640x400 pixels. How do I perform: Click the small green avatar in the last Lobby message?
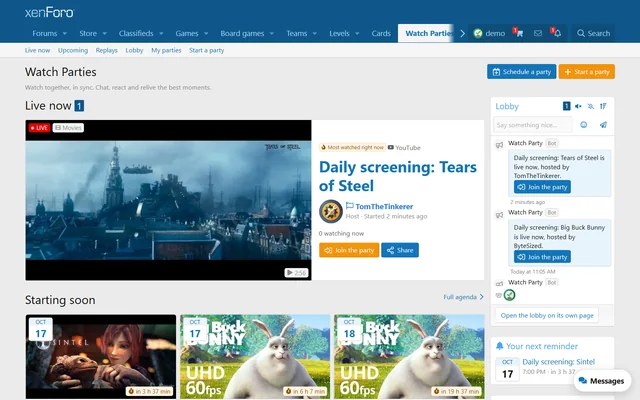coord(509,295)
